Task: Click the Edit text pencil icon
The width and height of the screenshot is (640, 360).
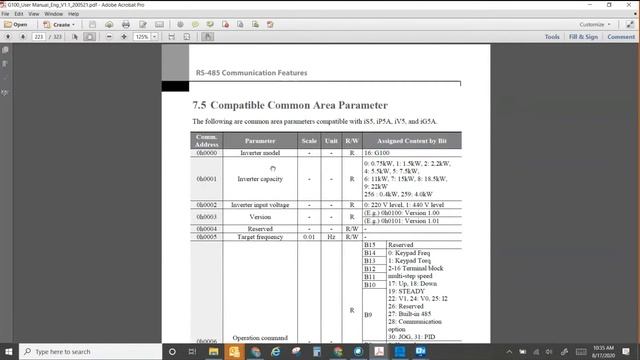Action: click(x=143, y=24)
